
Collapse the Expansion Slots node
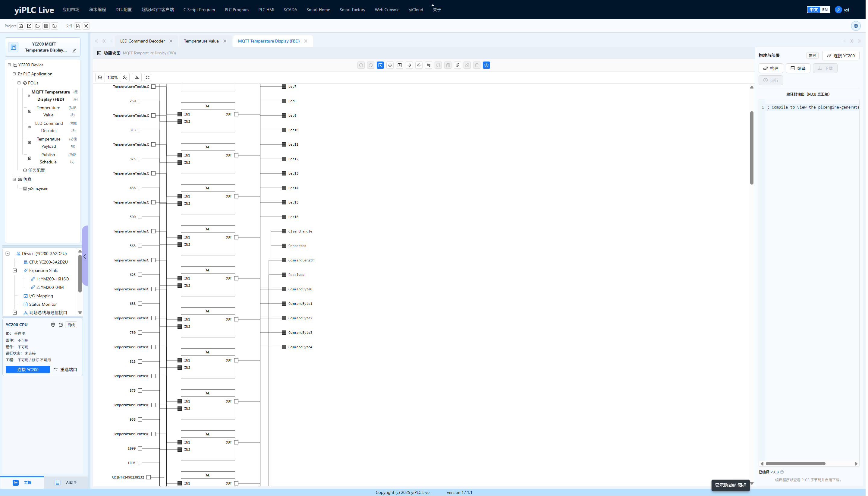15,270
